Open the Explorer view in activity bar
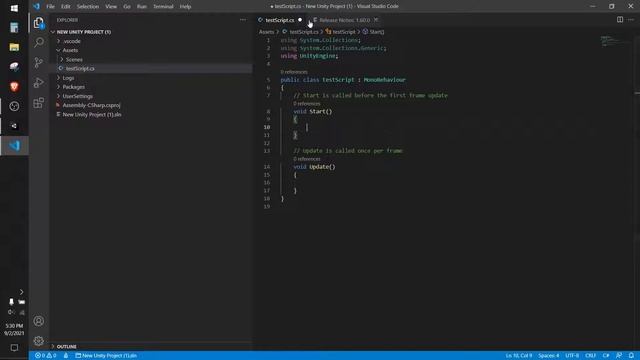640x360 pixels. [x=39, y=23]
